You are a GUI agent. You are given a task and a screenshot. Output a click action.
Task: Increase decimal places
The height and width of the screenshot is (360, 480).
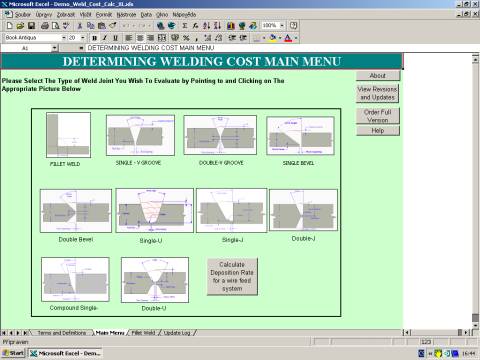[207, 38]
